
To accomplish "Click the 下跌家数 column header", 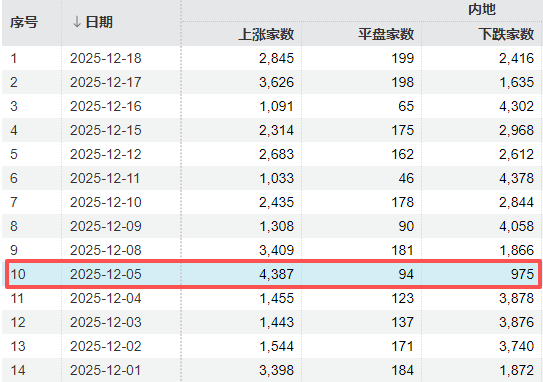I will click(506, 34).
